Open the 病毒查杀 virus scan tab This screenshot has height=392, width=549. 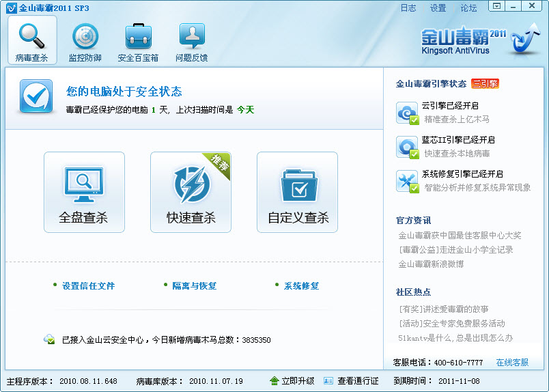pos(32,40)
